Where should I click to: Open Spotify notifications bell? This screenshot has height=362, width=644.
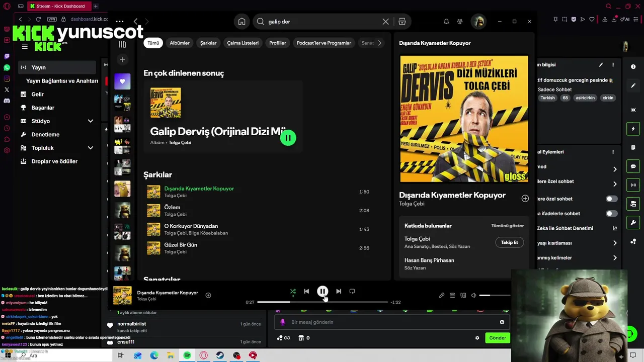tap(446, 22)
